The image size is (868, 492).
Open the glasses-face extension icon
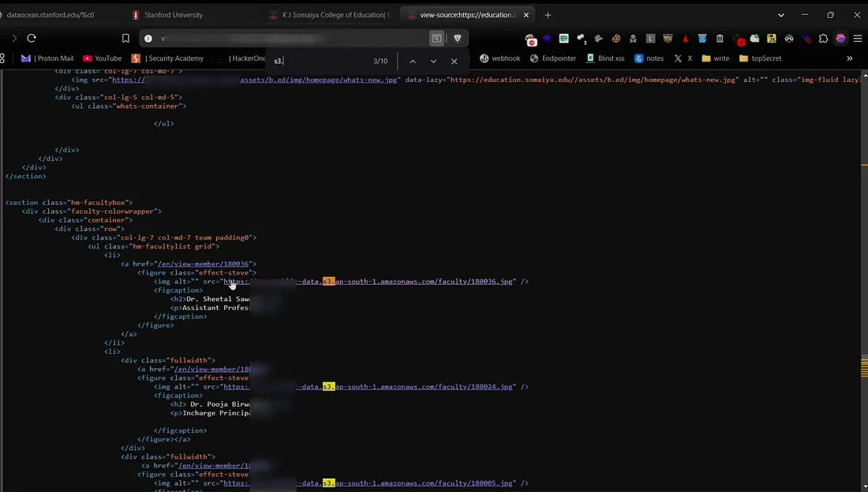pyautogui.click(x=789, y=38)
